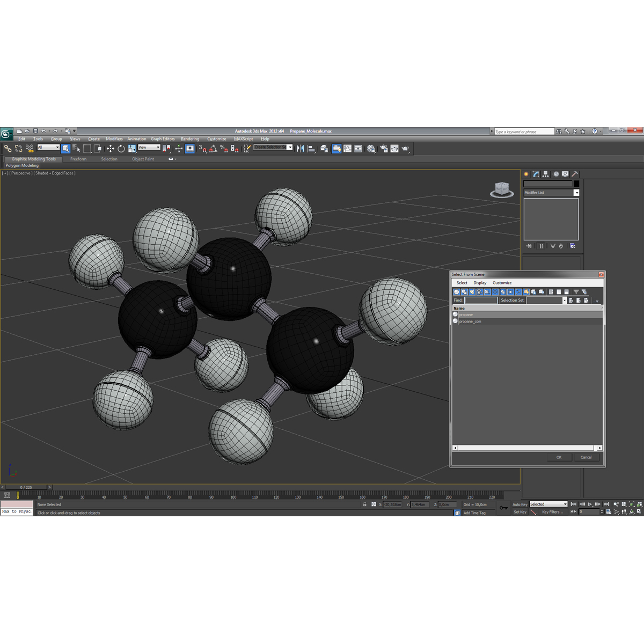Click Key Filters button

[x=553, y=512]
